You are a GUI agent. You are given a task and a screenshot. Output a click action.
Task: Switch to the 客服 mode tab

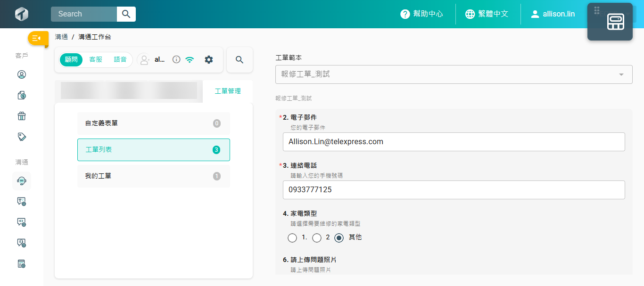pyautogui.click(x=96, y=60)
